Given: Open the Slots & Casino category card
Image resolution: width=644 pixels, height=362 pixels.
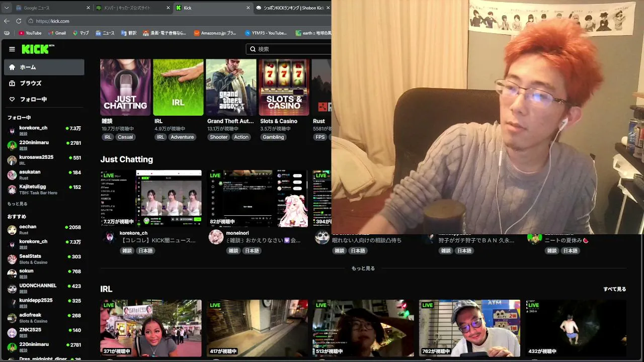Looking at the screenshot, I should [x=284, y=87].
